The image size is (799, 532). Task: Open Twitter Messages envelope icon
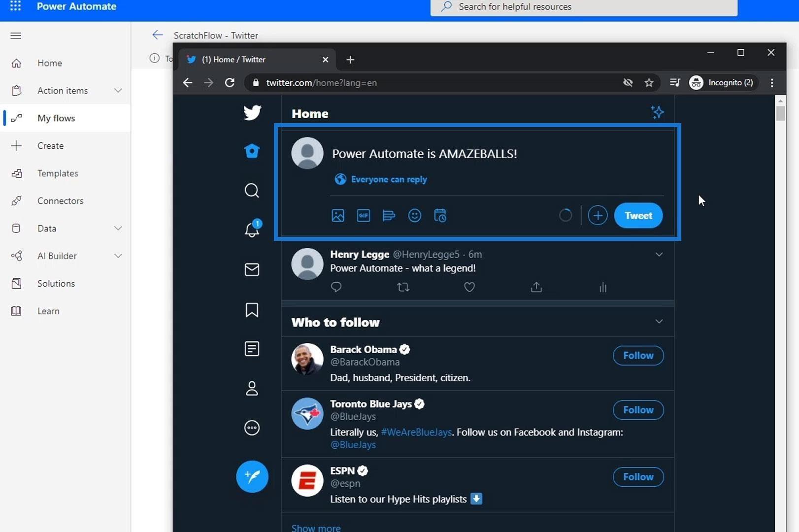(x=252, y=269)
